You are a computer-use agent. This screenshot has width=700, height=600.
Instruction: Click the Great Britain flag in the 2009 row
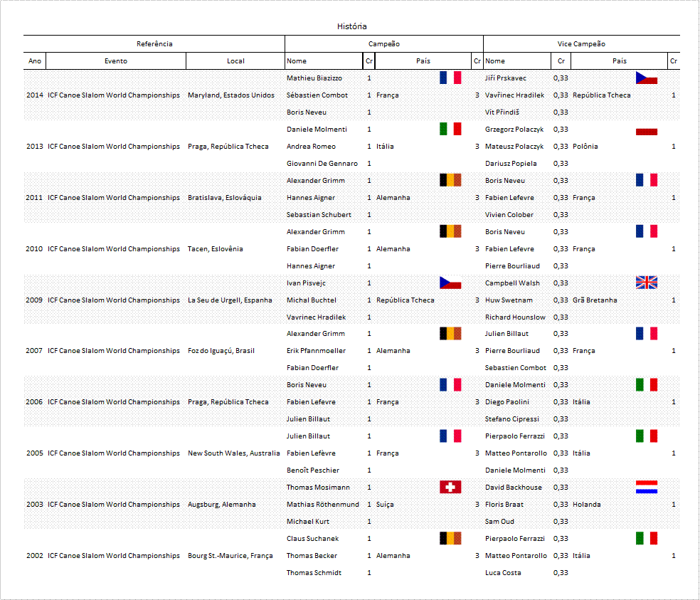(x=647, y=283)
